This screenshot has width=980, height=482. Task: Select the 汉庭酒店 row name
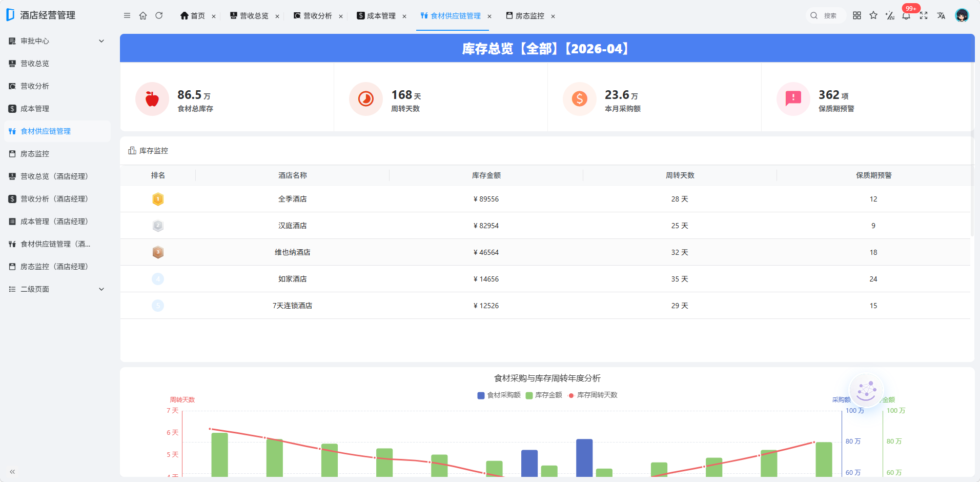pos(293,226)
